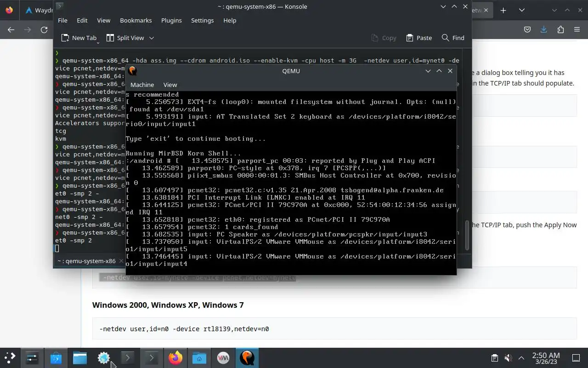Click the Copy button in the Konsole toolbar

click(384, 38)
